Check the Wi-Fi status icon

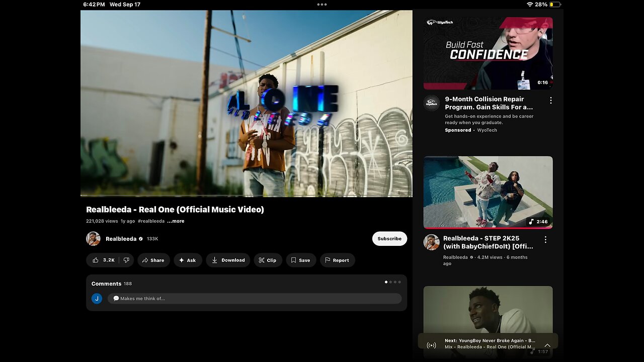click(529, 5)
